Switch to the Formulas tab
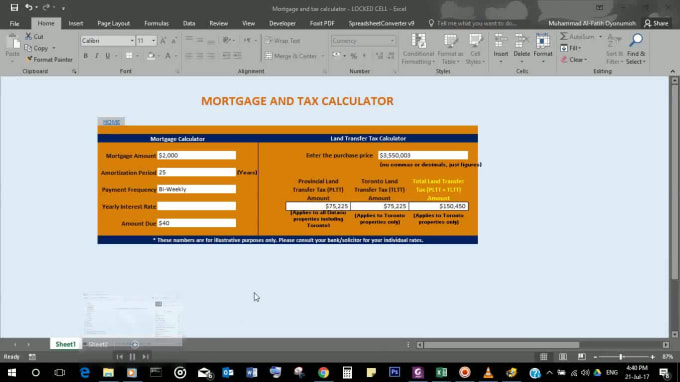 point(156,23)
